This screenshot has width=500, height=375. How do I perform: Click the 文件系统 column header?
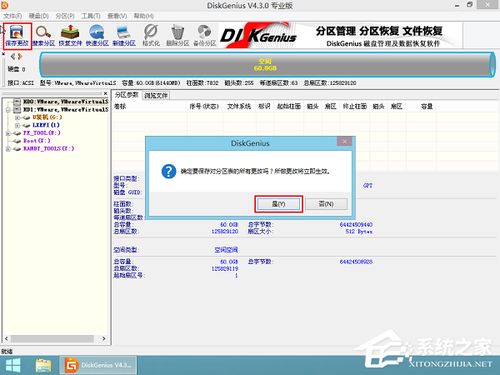[239, 107]
